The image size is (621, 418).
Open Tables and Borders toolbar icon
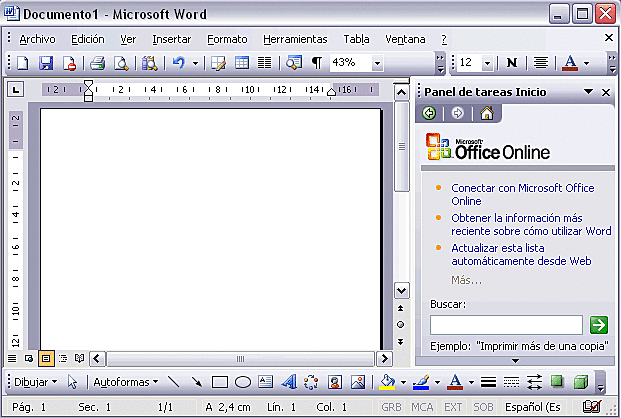tap(218, 63)
